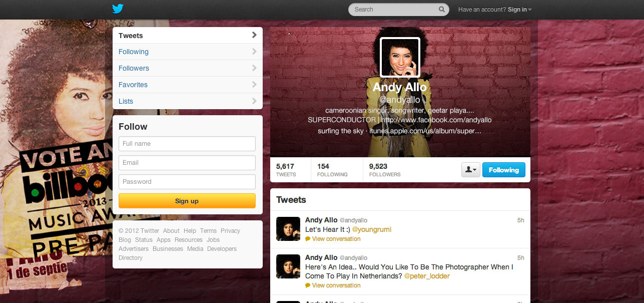The image size is (644, 303).
Task: Click into the Email field
Action: point(187,163)
